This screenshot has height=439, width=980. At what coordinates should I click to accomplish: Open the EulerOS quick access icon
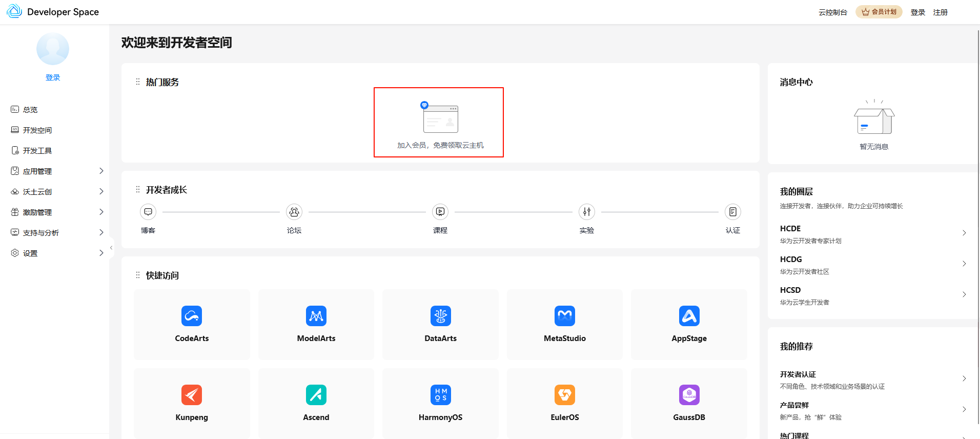565,395
